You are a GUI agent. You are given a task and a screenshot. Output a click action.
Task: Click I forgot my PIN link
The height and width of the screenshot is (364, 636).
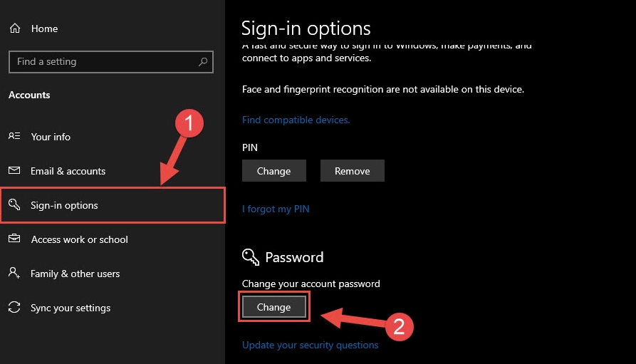click(276, 209)
